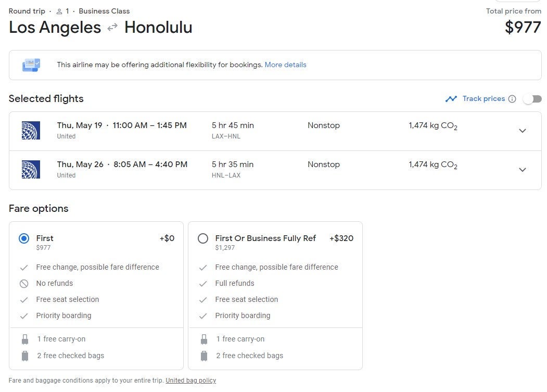Click United logo on May 19 flight
Viewport: 547px width, 392px height.
[31, 131]
